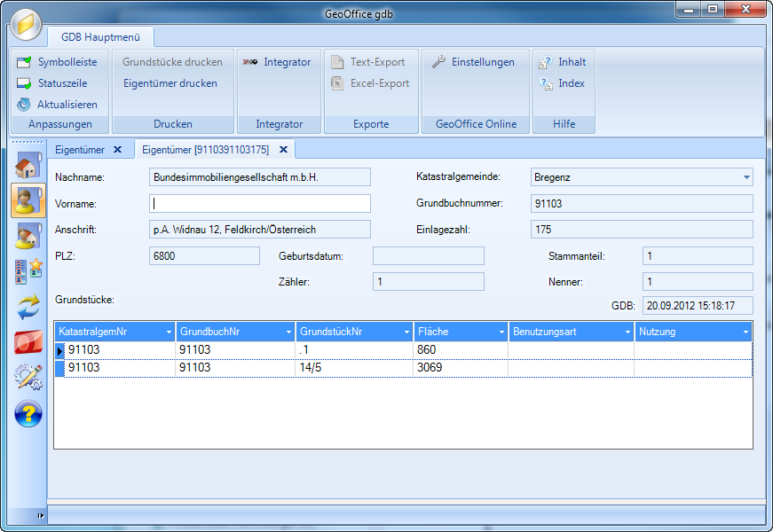
Task: Open the house properties sidebar icon
Action: click(x=28, y=166)
